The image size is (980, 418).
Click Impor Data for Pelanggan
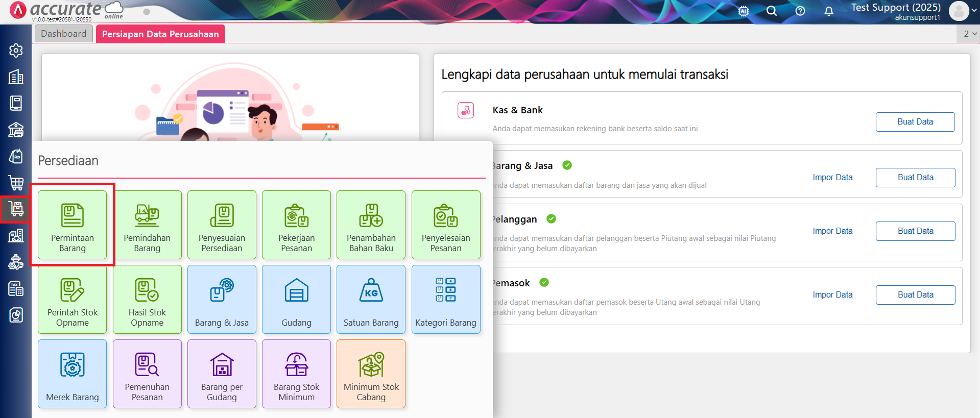pyautogui.click(x=832, y=231)
